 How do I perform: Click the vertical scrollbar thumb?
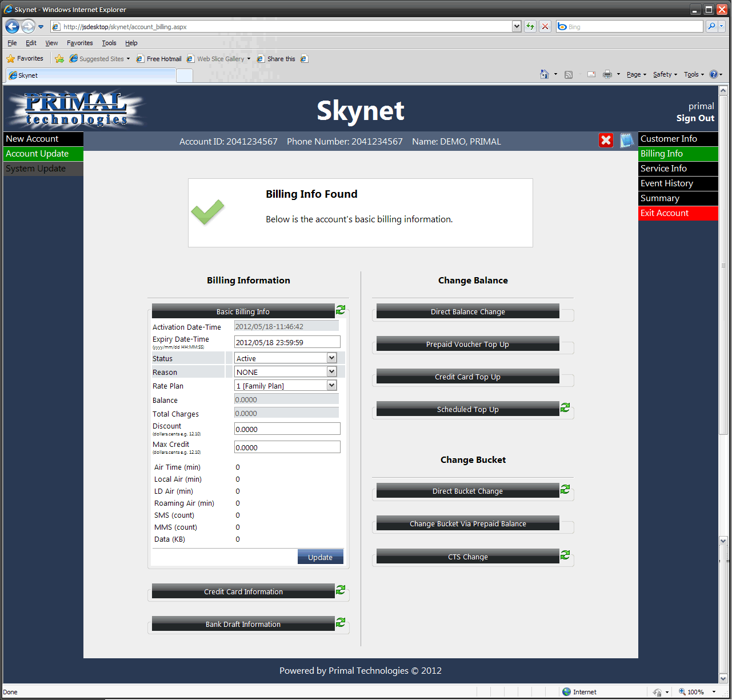723,265
